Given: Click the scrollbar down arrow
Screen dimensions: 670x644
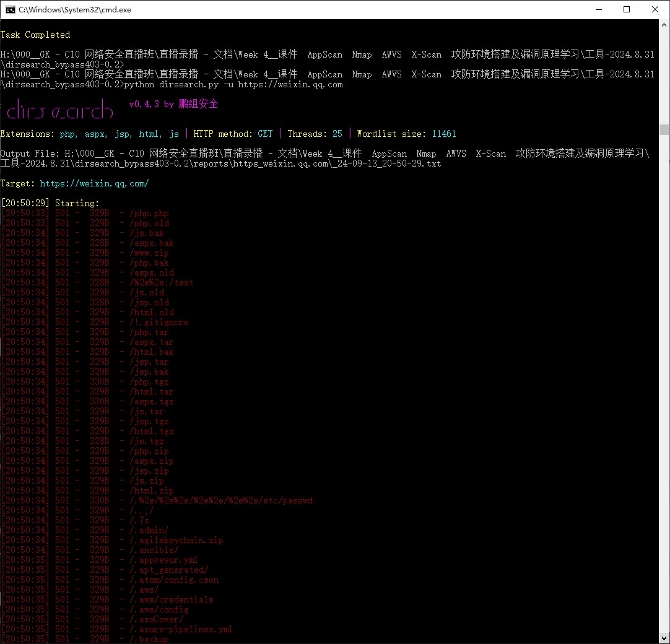Looking at the screenshot, I should (x=664, y=638).
